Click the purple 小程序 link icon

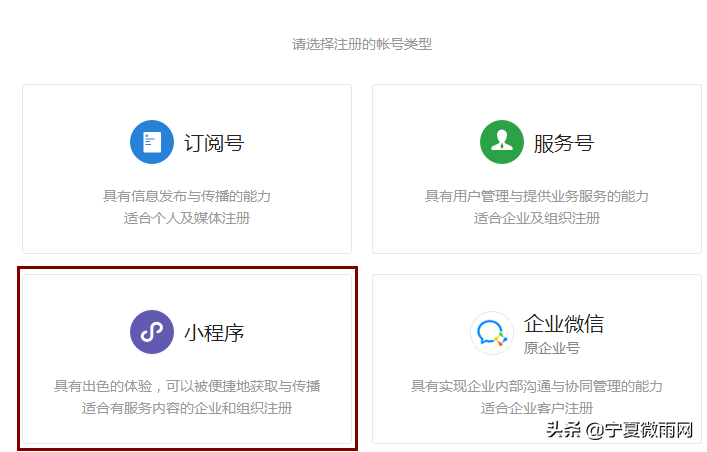[152, 332]
